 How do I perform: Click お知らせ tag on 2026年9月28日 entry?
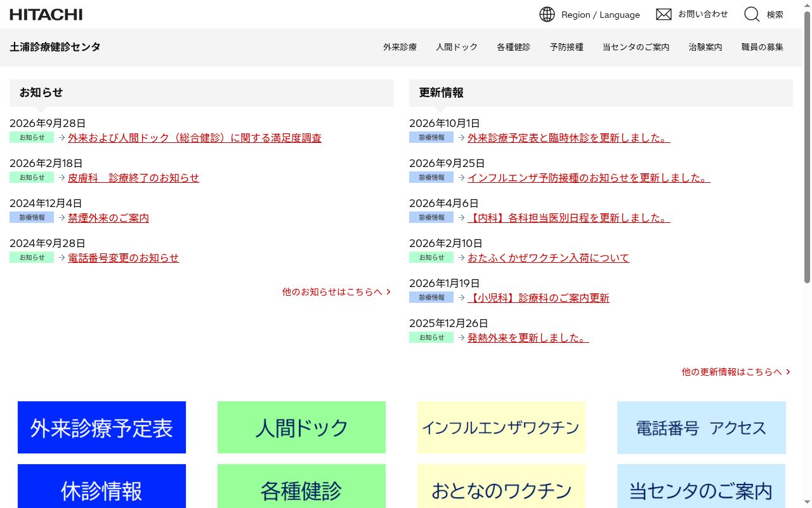point(32,137)
